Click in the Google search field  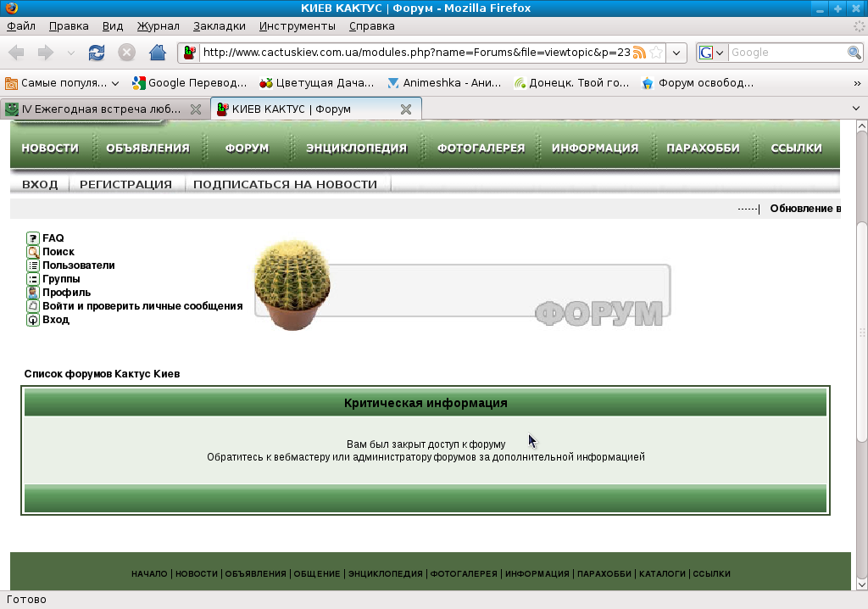(x=787, y=53)
